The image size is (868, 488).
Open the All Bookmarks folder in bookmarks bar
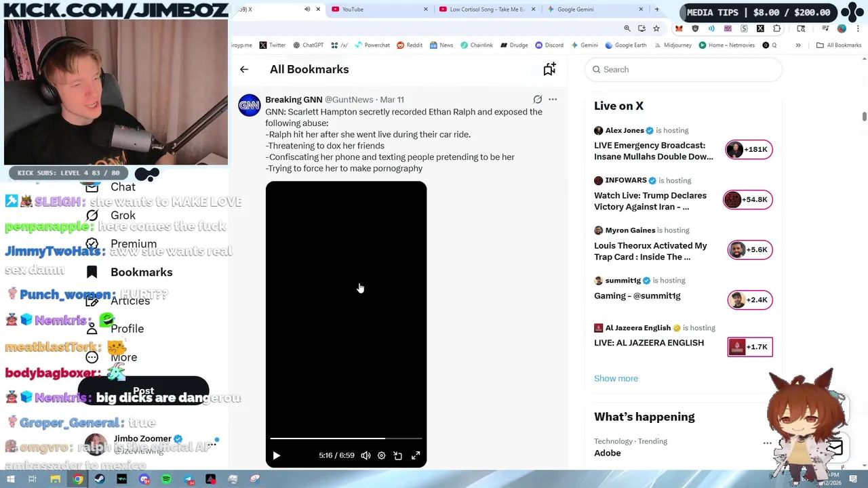point(839,45)
